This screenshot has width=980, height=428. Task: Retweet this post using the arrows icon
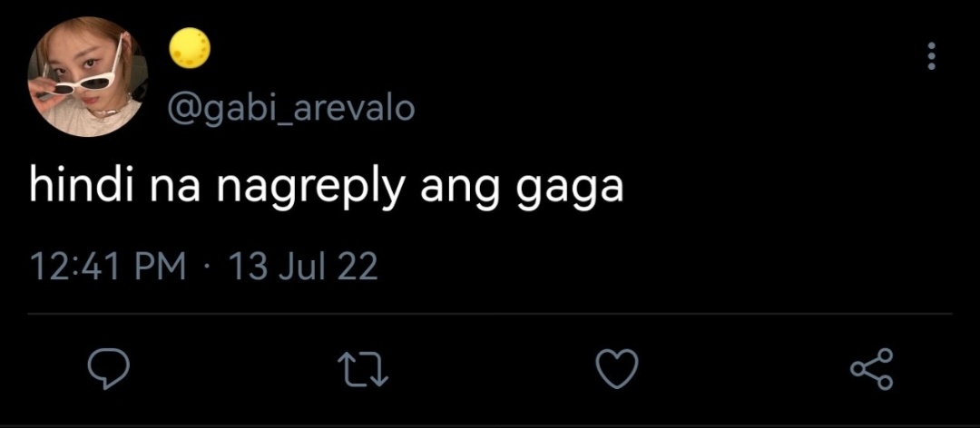[x=363, y=369]
